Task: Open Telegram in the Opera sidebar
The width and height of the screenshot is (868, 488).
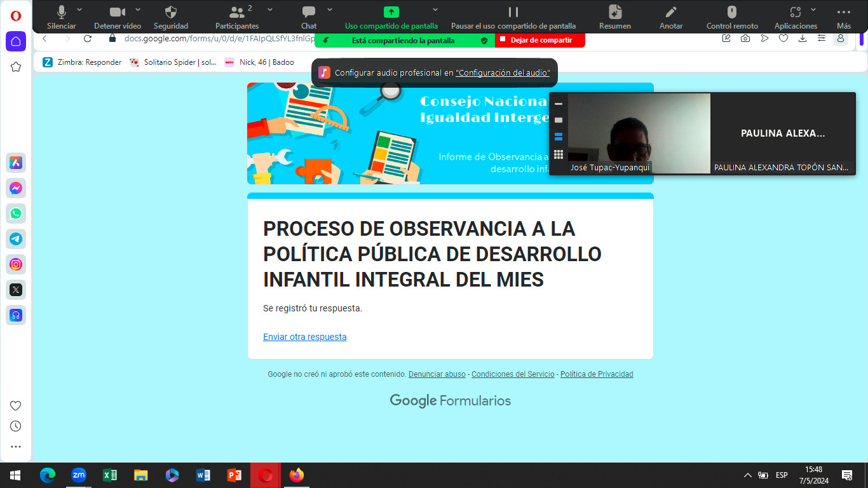Action: tap(16, 239)
